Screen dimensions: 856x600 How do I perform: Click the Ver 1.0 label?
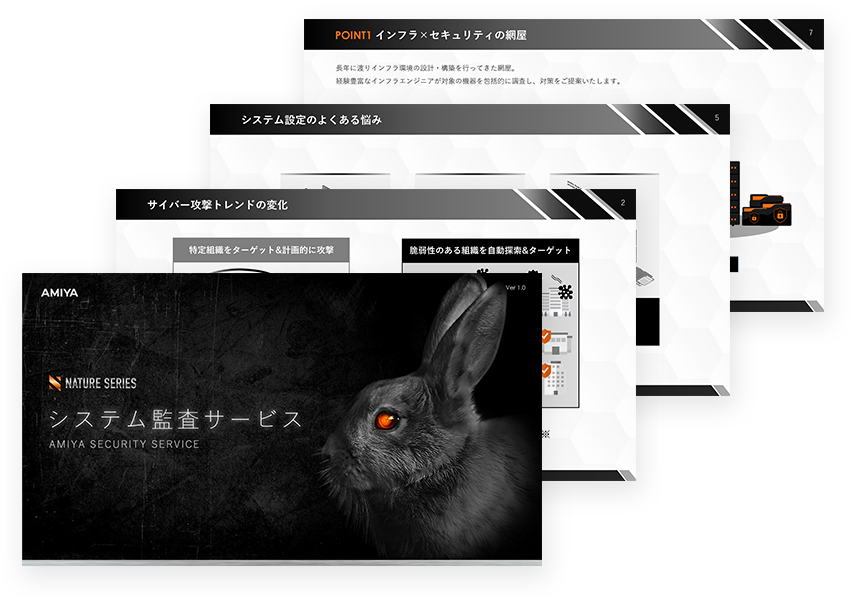pyautogui.click(x=515, y=288)
